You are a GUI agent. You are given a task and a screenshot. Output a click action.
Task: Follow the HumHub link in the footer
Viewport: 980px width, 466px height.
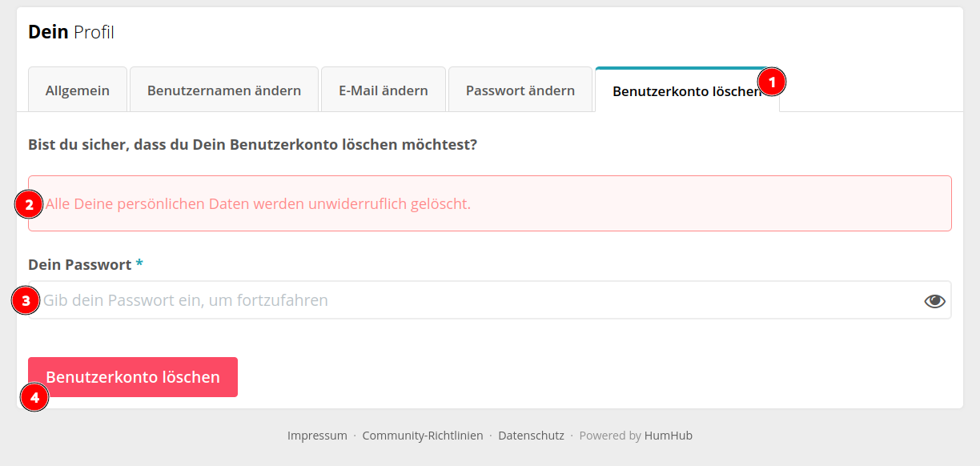(669, 436)
